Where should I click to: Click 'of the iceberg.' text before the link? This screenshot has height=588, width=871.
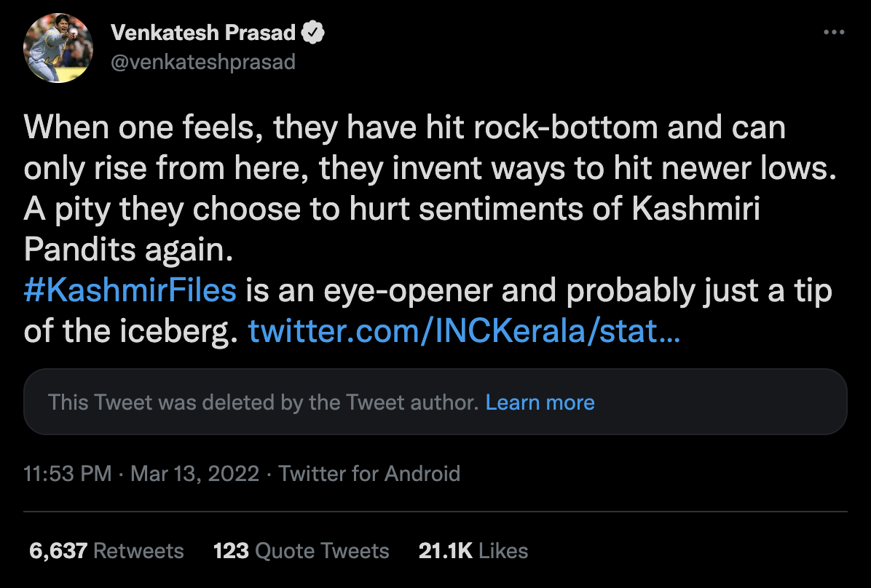point(131,332)
